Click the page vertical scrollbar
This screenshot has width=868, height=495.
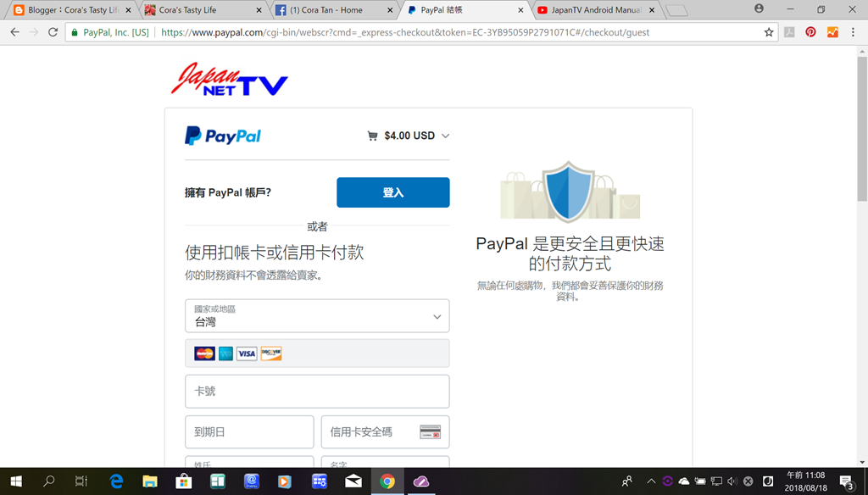[x=862, y=129]
